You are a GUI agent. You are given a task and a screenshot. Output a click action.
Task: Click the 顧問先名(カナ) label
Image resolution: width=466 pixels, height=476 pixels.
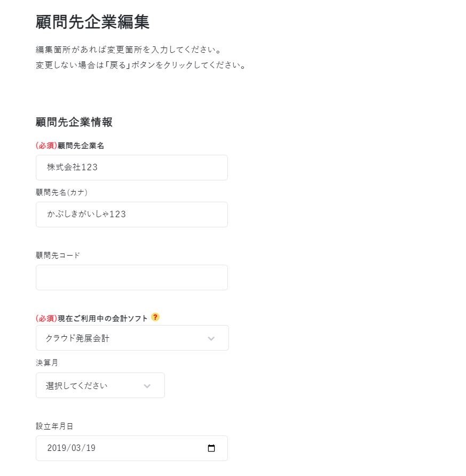point(61,192)
